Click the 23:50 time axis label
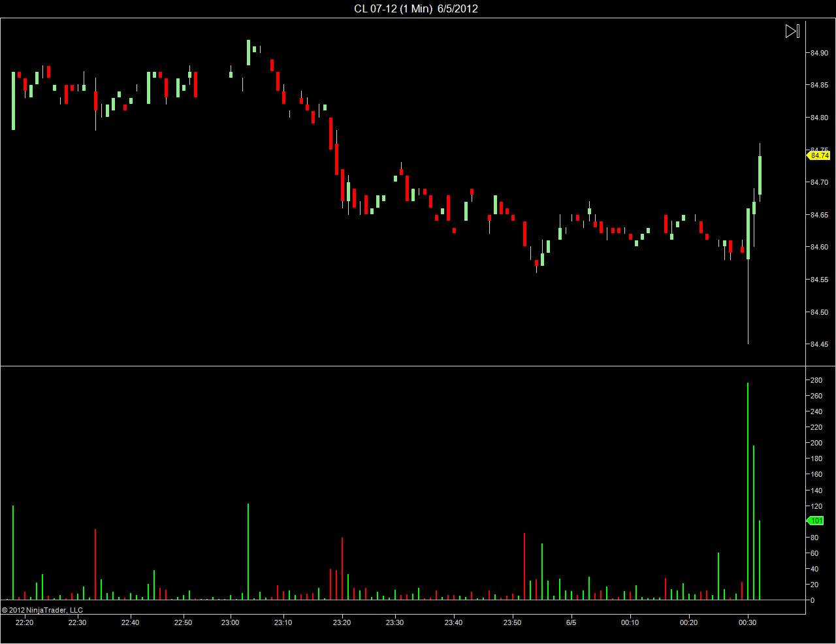The image size is (836, 644). click(513, 622)
